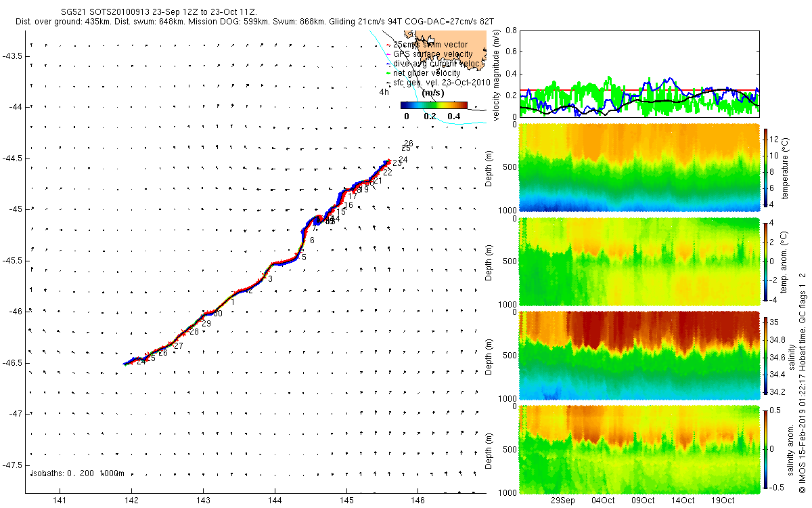Click day marker '30' on glider track
Viewport: 812px width, 508px height.
coord(218,314)
